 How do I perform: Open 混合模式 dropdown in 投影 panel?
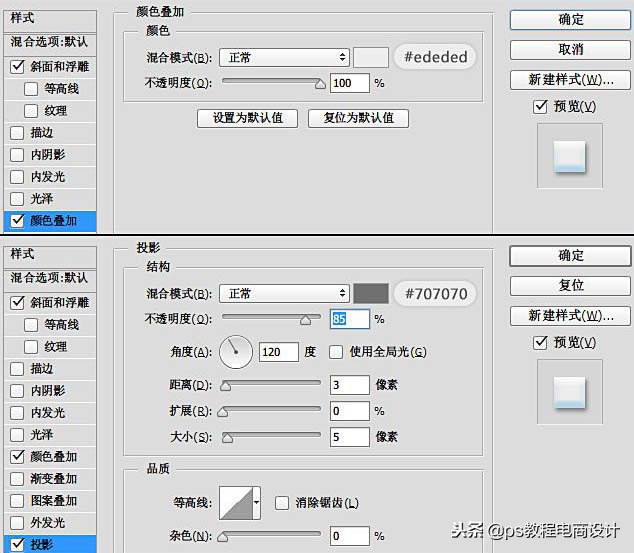click(x=284, y=293)
